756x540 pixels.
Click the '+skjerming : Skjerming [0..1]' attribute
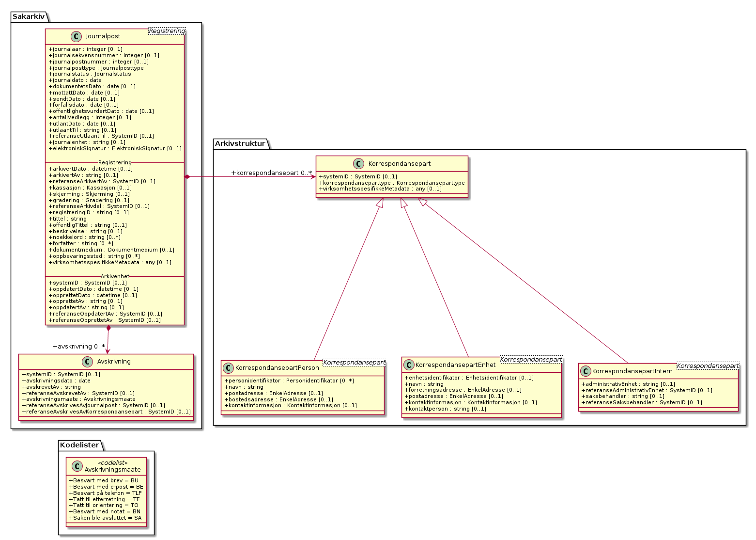point(89,194)
